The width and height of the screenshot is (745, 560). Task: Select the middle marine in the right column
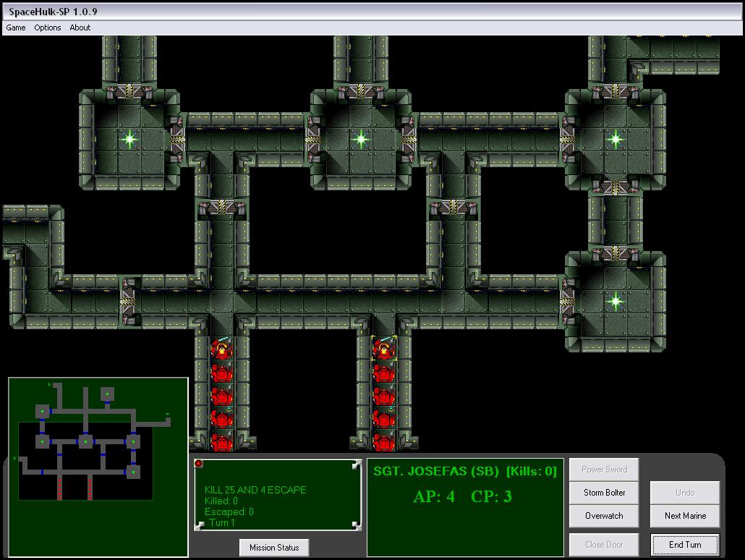click(x=384, y=395)
